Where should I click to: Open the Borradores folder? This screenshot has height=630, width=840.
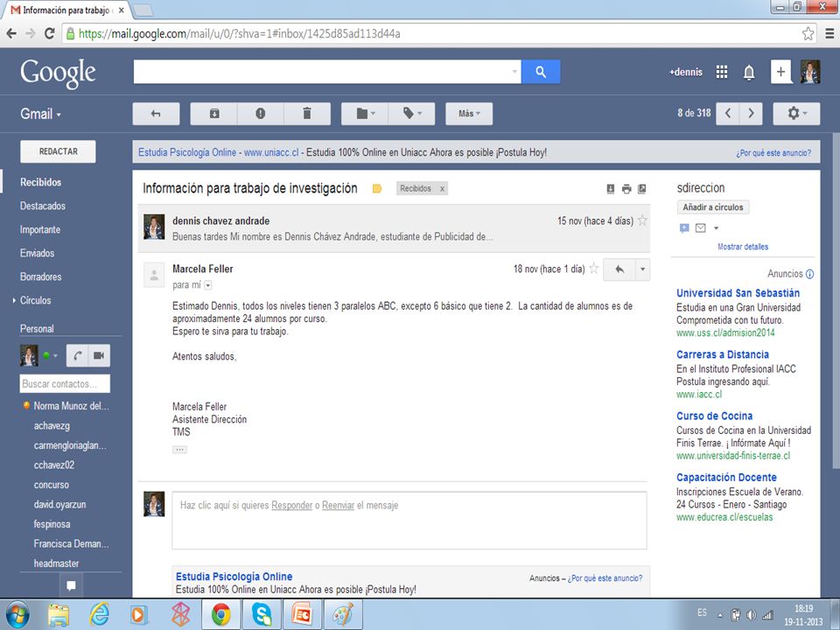click(x=41, y=276)
